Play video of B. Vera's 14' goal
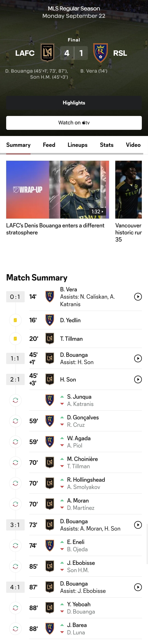 [x=138, y=297]
